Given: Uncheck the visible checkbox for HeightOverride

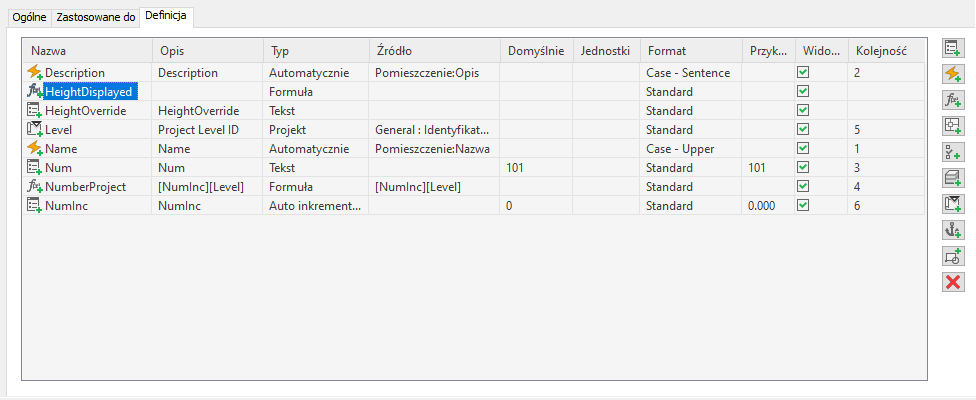Looking at the screenshot, I should [802, 110].
